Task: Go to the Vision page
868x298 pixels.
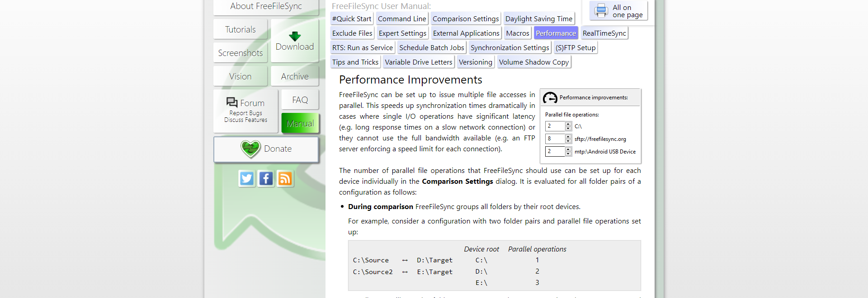Action: tap(241, 76)
